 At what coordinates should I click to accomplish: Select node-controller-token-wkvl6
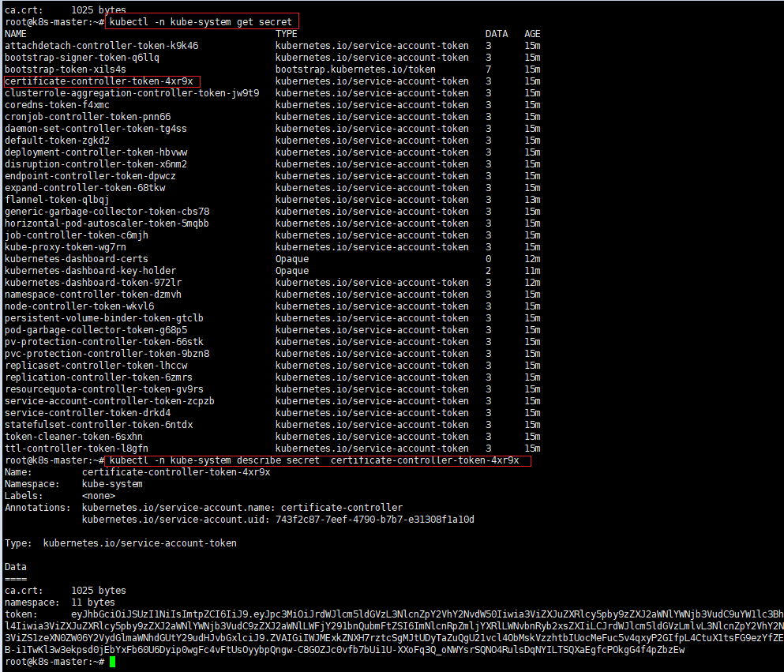[80, 306]
